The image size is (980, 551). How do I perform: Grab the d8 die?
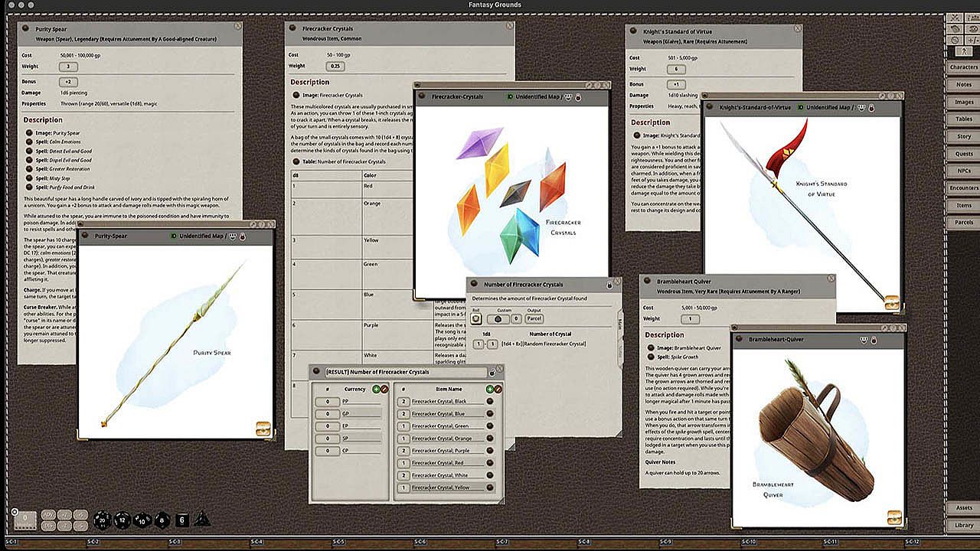point(161,520)
